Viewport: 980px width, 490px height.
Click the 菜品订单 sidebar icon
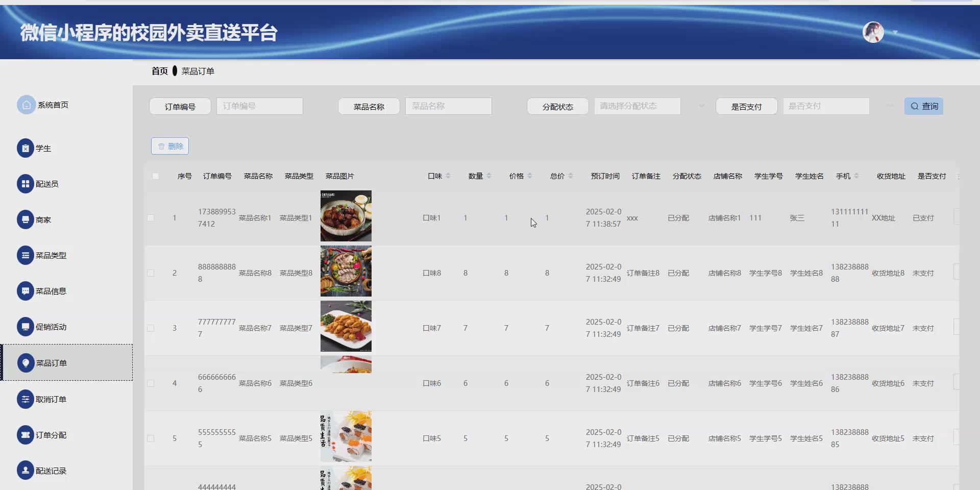pyautogui.click(x=26, y=363)
